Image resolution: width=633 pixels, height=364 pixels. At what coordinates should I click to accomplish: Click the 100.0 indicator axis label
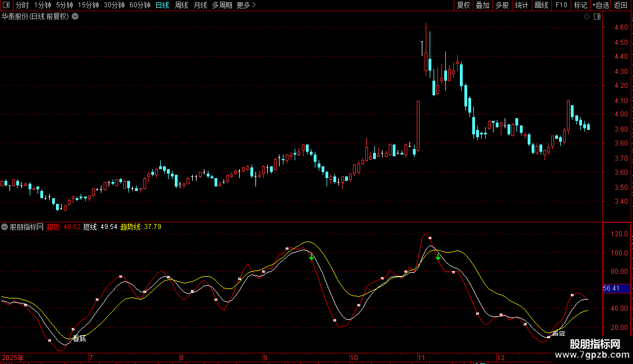point(619,253)
